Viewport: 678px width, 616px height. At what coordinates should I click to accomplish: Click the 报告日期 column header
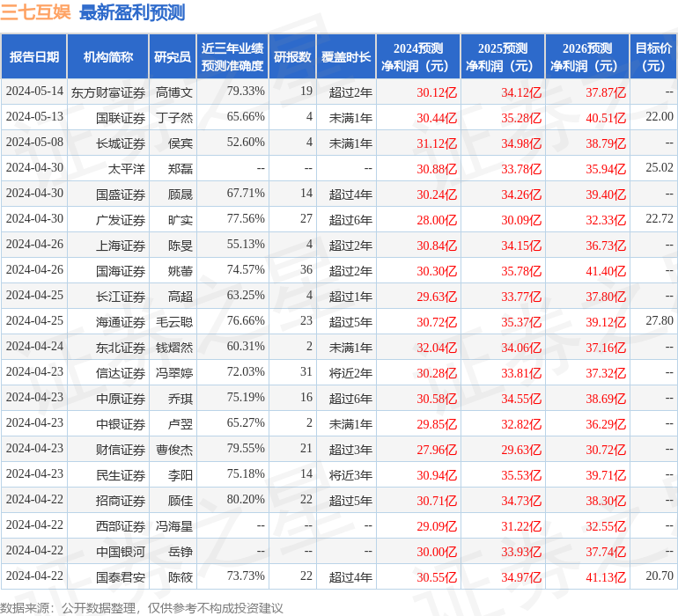(34, 56)
